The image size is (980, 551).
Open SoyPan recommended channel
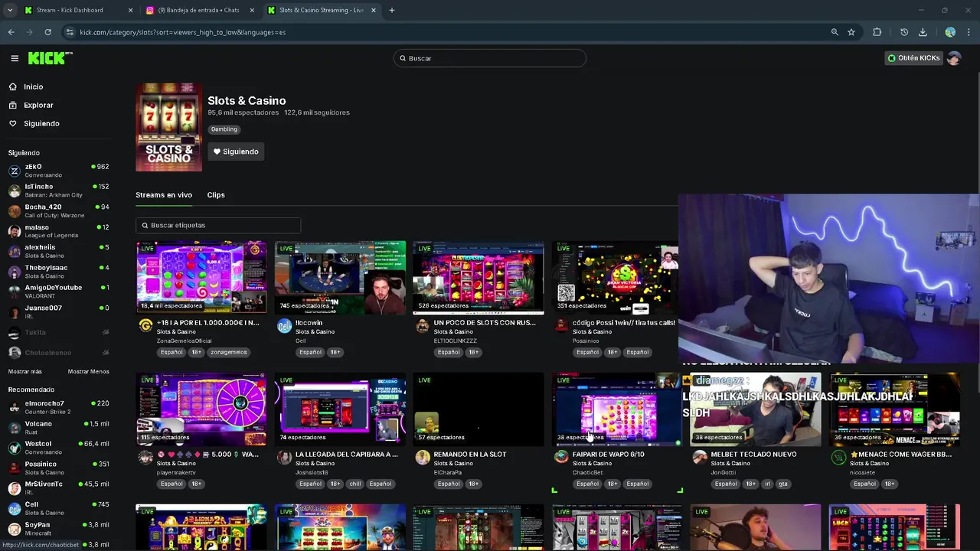pyautogui.click(x=58, y=529)
